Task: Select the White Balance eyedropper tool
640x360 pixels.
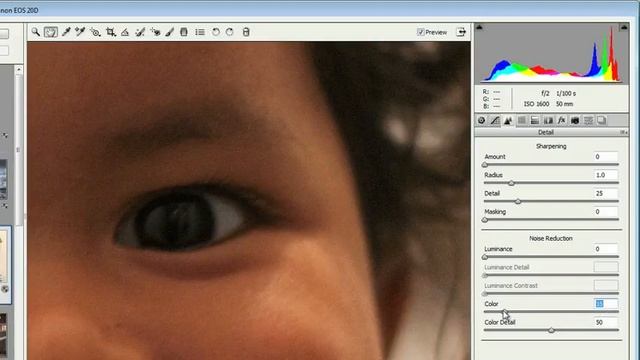Action: coord(66,32)
